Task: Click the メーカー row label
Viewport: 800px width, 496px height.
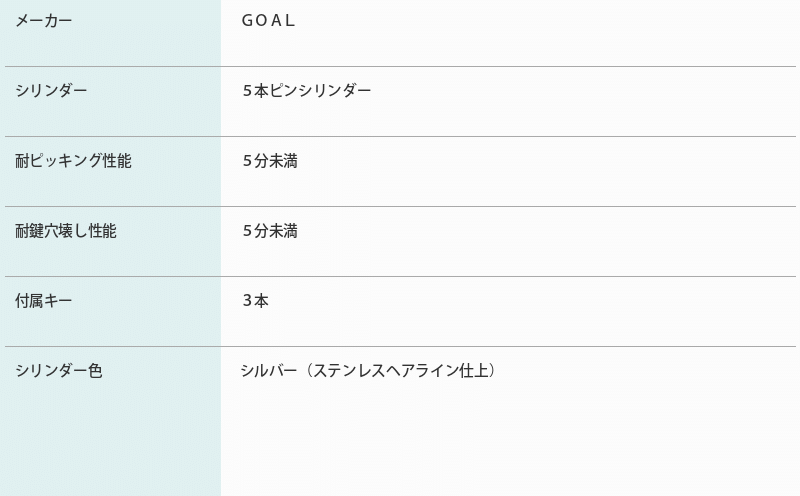Action: (x=44, y=20)
